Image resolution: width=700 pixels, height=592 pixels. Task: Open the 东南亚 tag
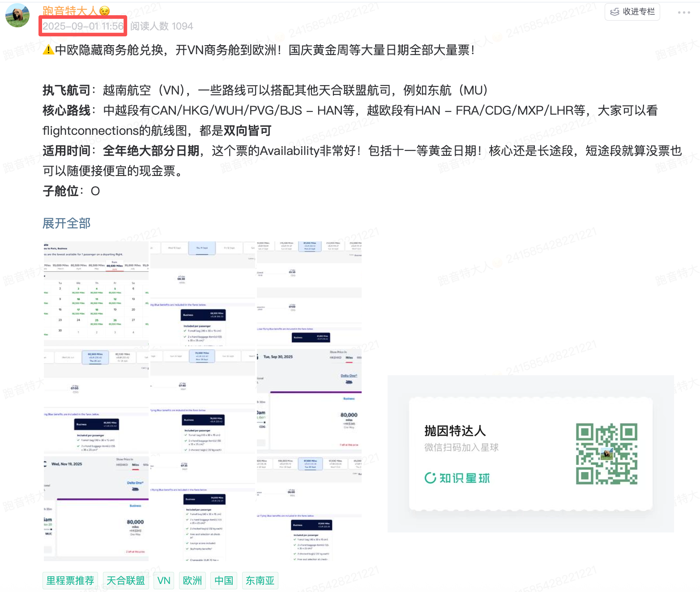[260, 580]
